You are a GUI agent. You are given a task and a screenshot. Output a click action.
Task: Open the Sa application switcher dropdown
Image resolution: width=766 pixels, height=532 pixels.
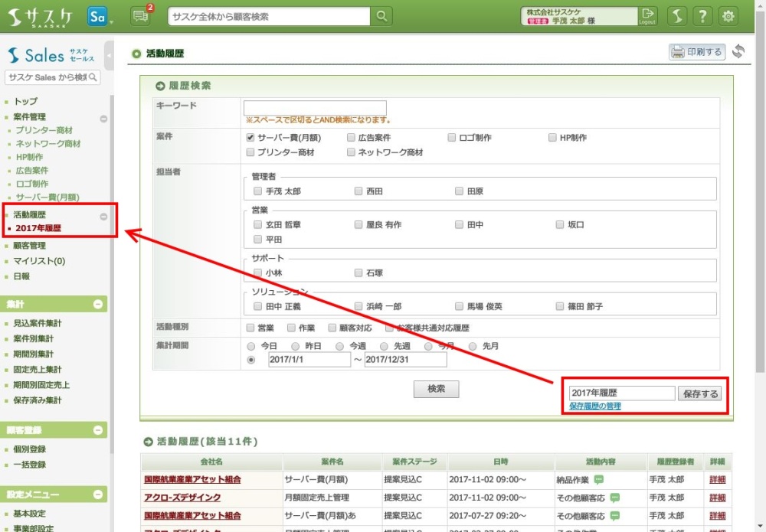point(99,16)
